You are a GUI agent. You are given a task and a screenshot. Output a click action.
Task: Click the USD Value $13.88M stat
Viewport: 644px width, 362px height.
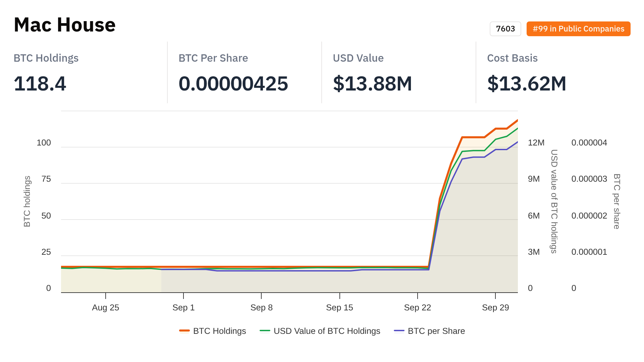(x=372, y=83)
